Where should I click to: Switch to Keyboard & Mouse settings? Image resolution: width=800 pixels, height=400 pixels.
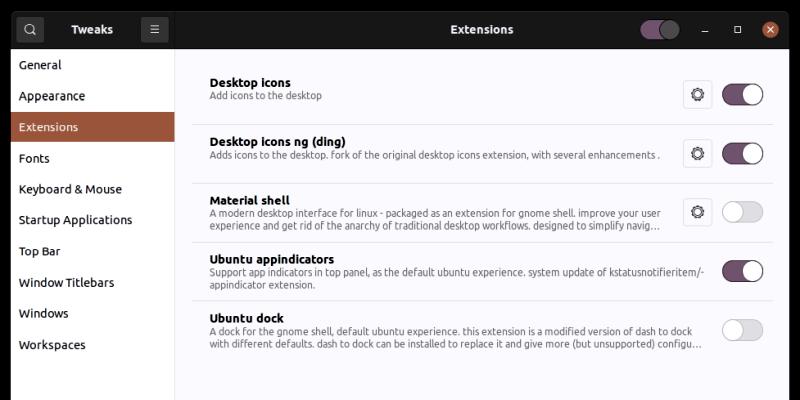(70, 189)
